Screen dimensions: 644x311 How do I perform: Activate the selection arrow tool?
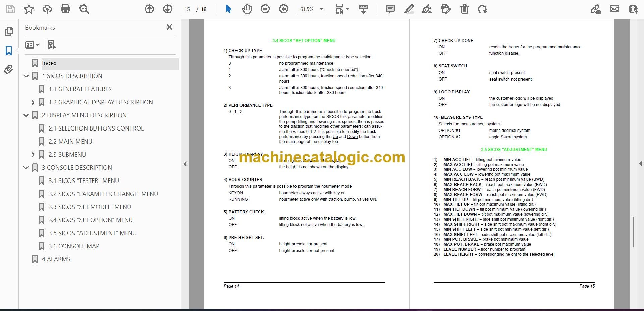click(x=228, y=9)
